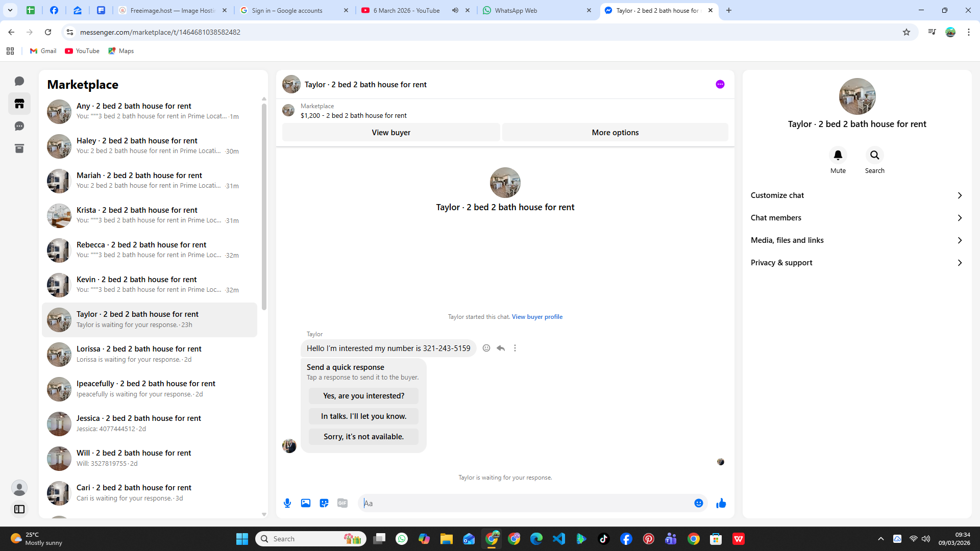
Task: React to Taylor's message with emoji icon
Action: [x=486, y=348]
